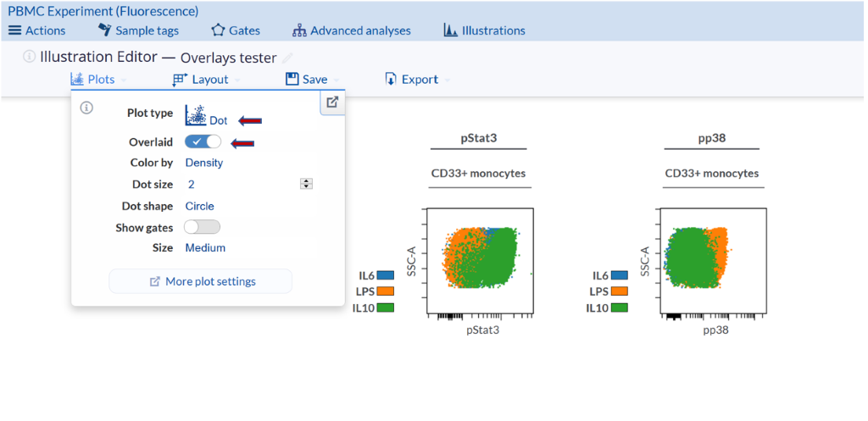Click the info icon in plot settings panel
Screen dimensions: 868x421
tap(86, 108)
